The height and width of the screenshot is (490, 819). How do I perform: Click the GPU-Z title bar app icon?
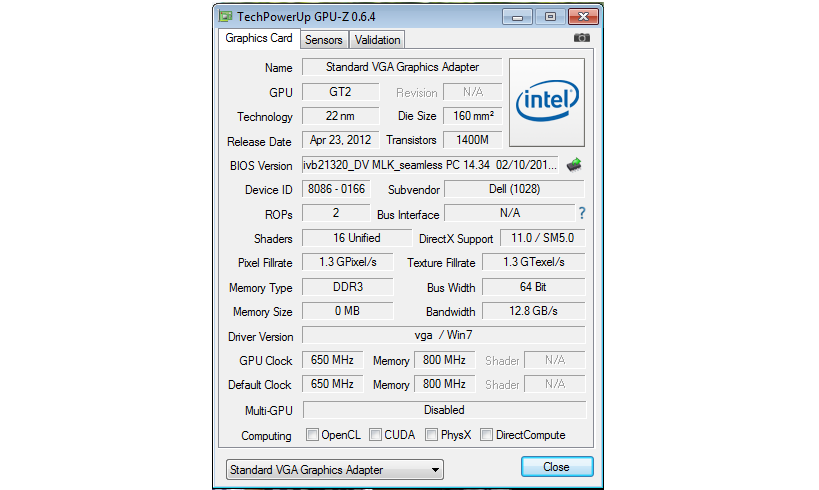click(226, 16)
